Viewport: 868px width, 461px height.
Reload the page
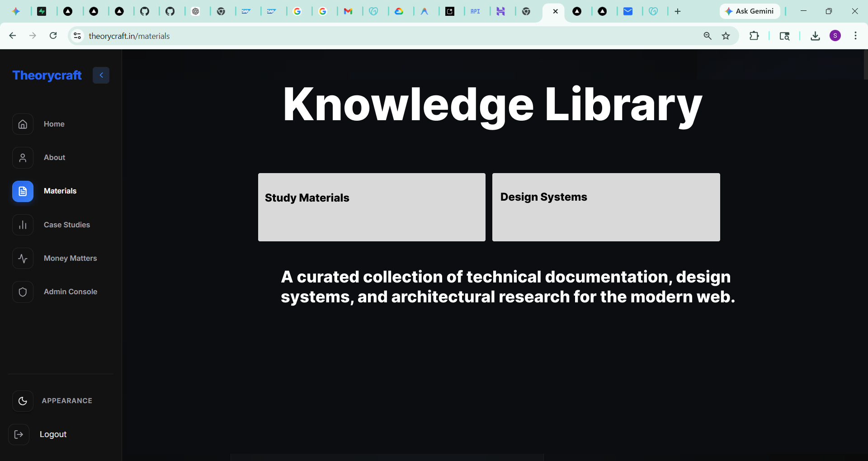click(53, 36)
